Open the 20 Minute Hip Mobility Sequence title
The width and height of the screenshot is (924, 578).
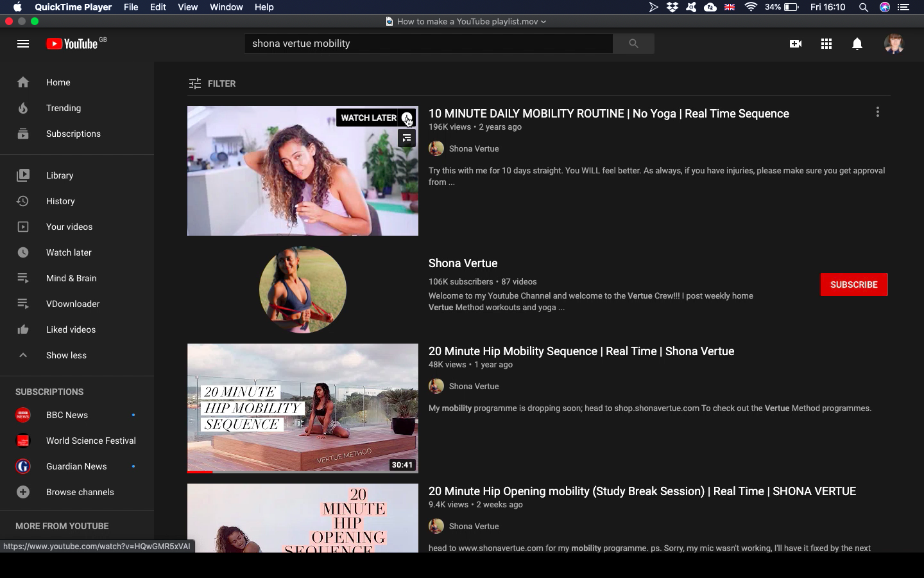click(581, 351)
